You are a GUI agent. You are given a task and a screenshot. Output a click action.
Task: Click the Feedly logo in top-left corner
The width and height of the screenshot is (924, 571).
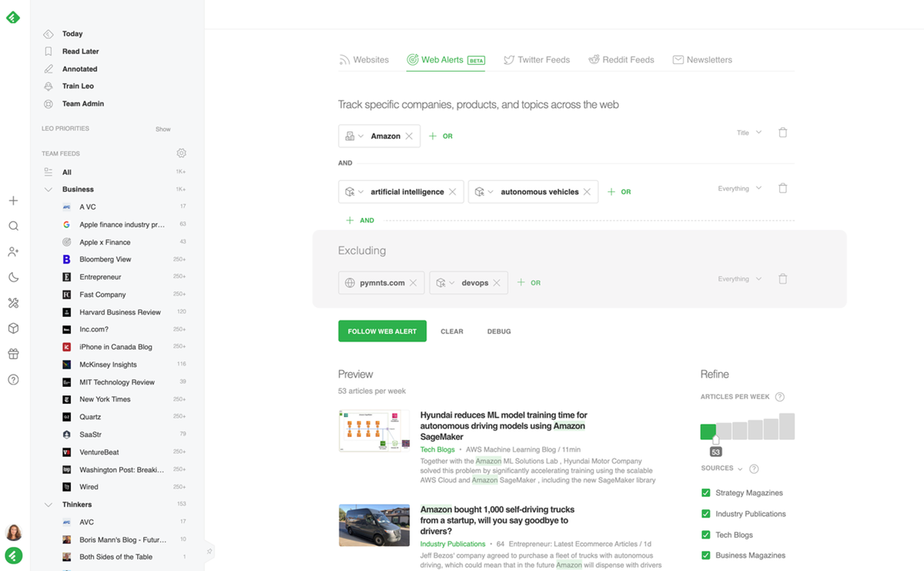coord(12,16)
